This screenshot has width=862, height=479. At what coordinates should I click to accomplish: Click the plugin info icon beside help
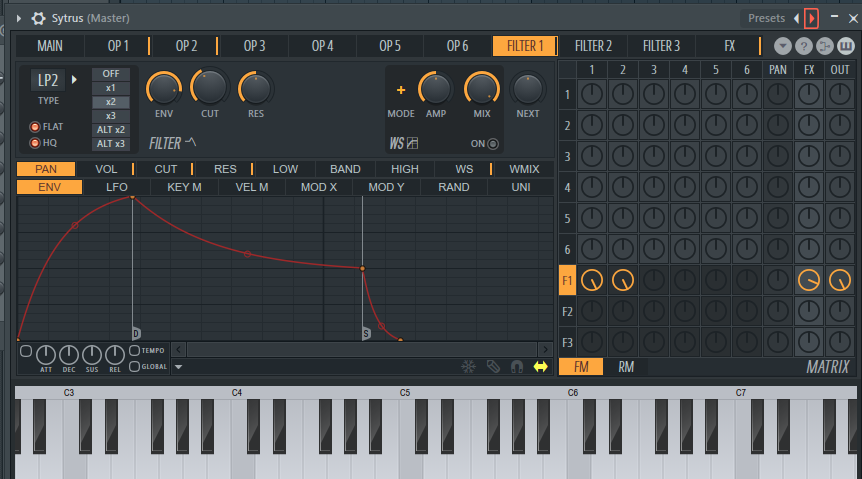coord(825,46)
